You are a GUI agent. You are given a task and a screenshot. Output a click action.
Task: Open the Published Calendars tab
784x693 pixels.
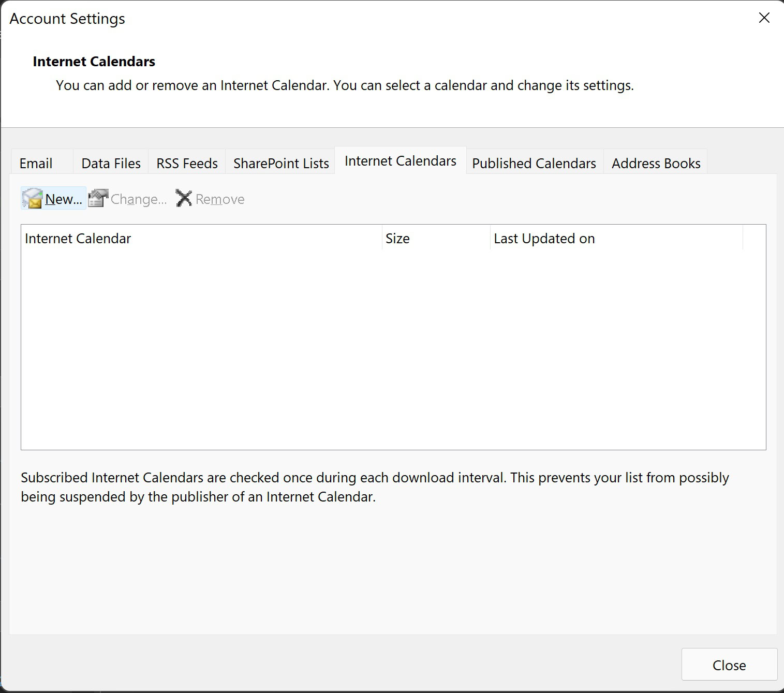(x=534, y=164)
